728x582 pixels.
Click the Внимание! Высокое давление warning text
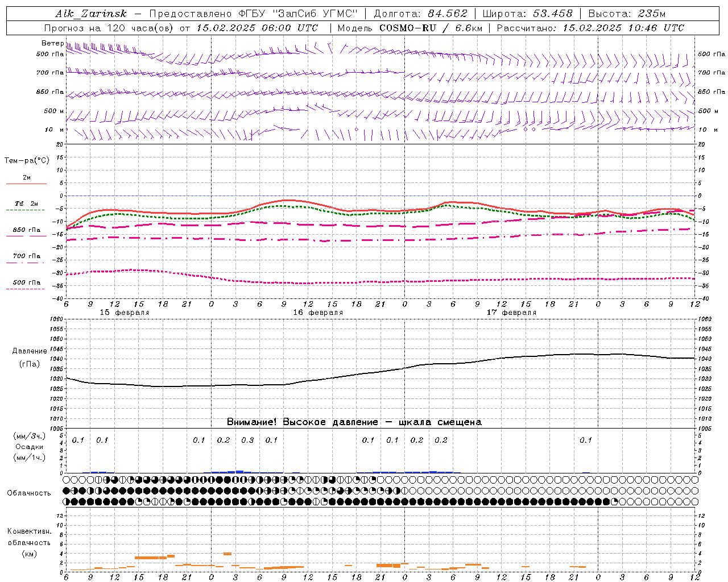click(x=354, y=422)
